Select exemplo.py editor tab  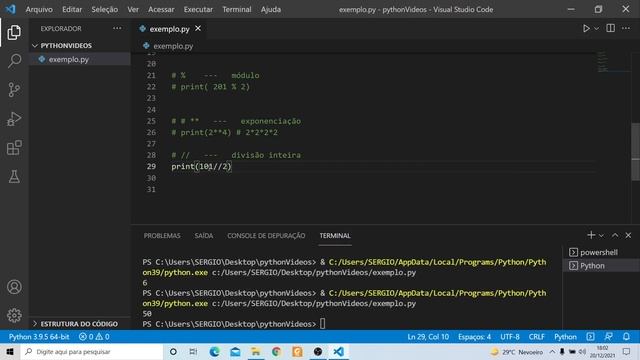point(169,29)
